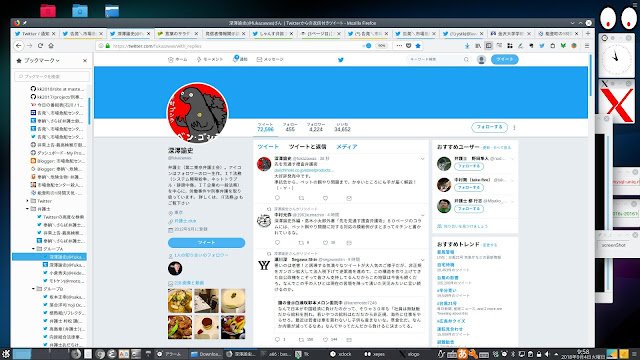Open the Firefox home page icon
Image resolution: width=640 pixels, height=360 pixels.
[x=51, y=46]
